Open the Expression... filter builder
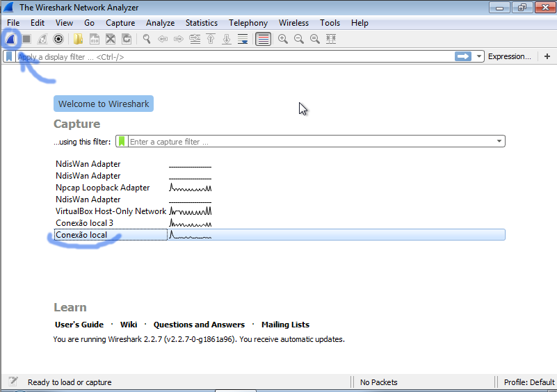 (510, 56)
